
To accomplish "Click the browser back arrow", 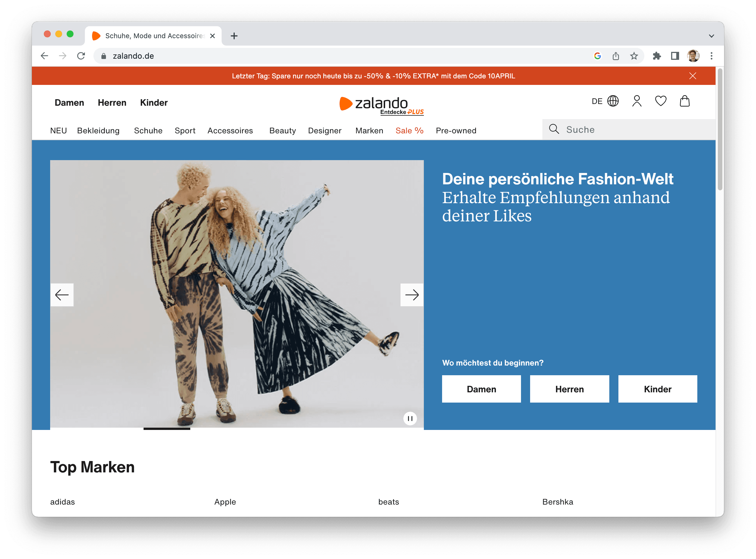I will [x=44, y=56].
